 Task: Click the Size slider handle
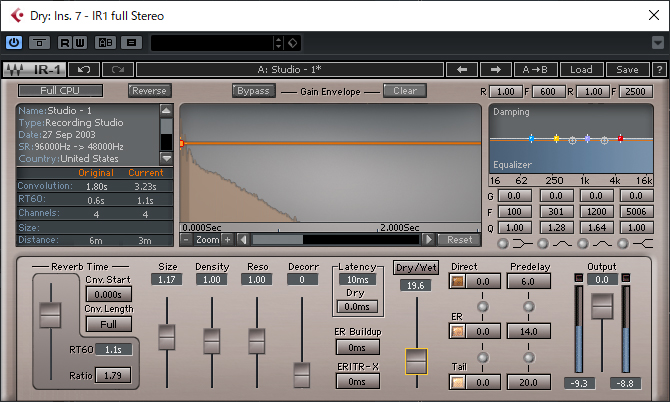click(x=167, y=337)
